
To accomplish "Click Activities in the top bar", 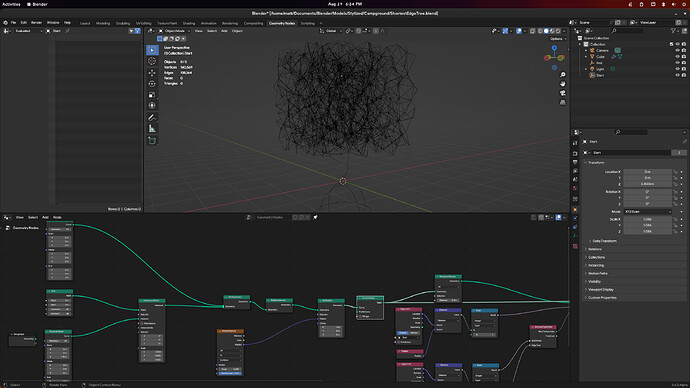I will 11,4.
